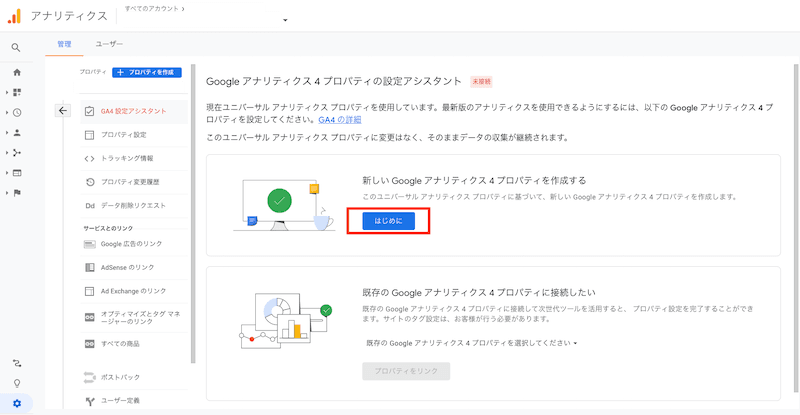
Task: Switch to the 管理 tab
Action: tap(64, 44)
